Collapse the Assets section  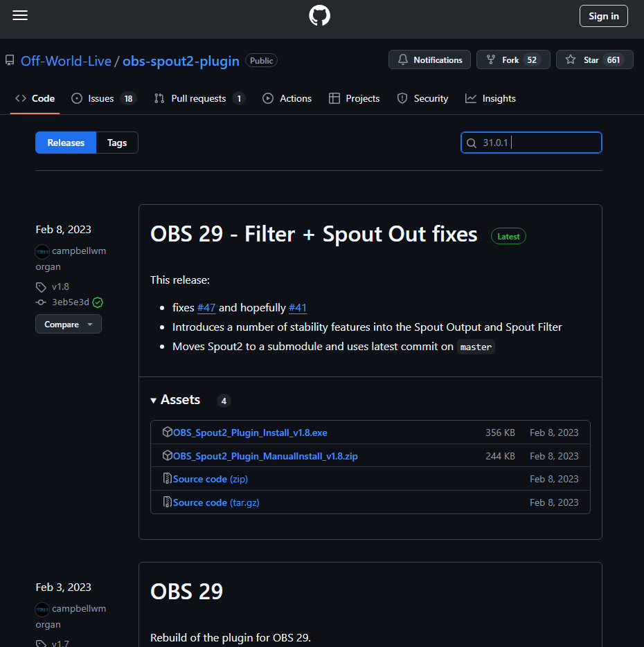coord(175,400)
